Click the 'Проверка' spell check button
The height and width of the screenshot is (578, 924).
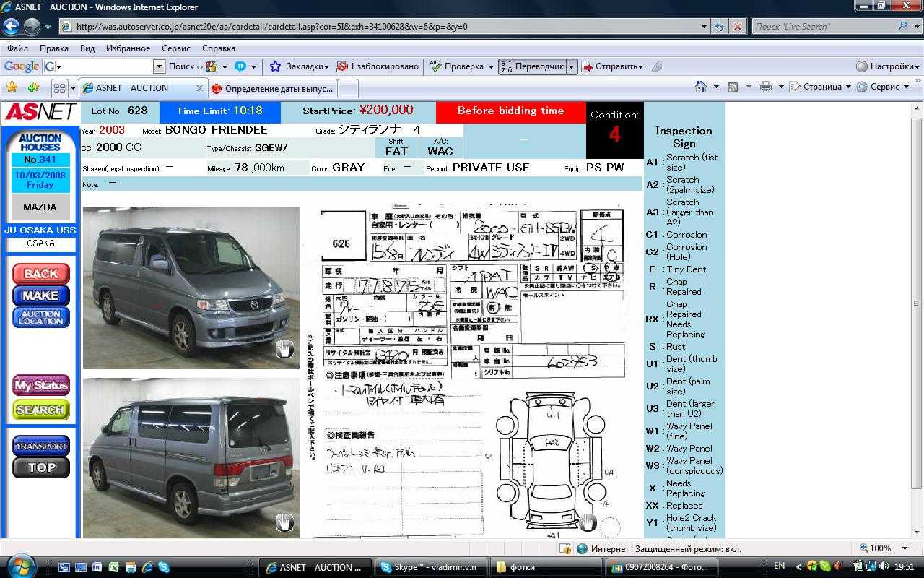pos(456,66)
